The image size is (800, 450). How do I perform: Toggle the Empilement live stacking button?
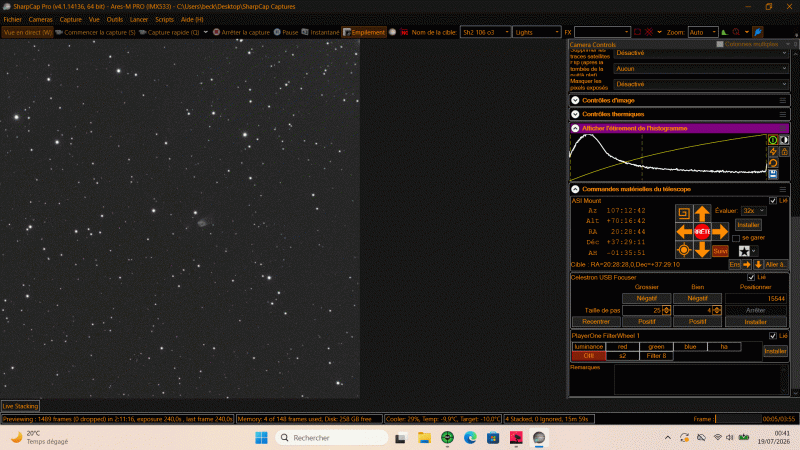click(x=364, y=32)
